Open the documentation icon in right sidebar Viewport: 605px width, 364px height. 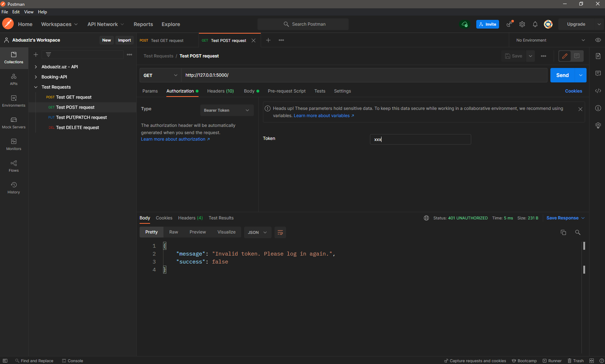tap(598, 56)
